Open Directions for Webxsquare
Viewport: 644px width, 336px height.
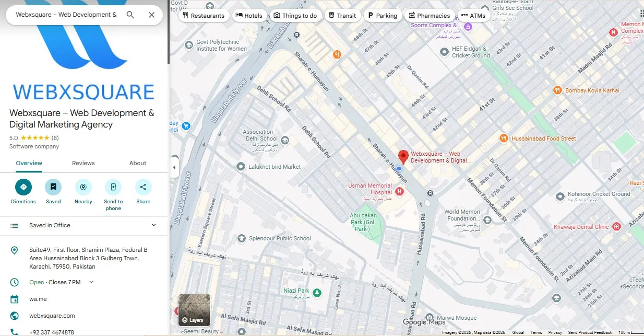[x=23, y=187]
